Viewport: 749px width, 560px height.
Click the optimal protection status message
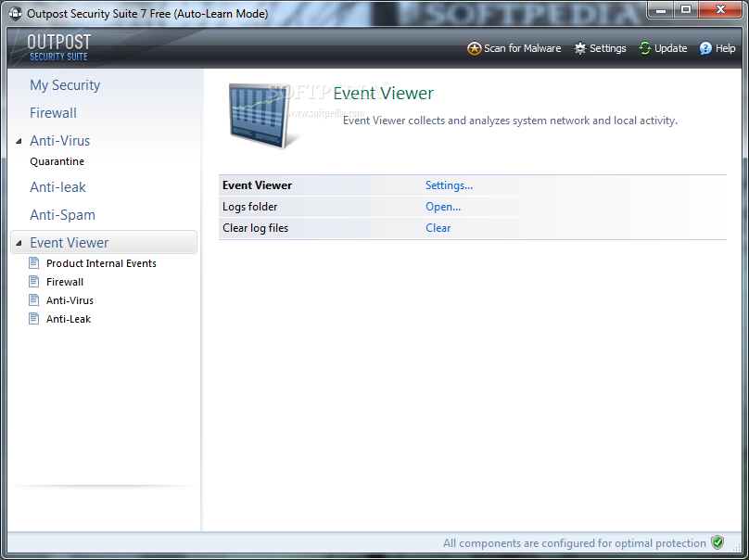(x=574, y=543)
